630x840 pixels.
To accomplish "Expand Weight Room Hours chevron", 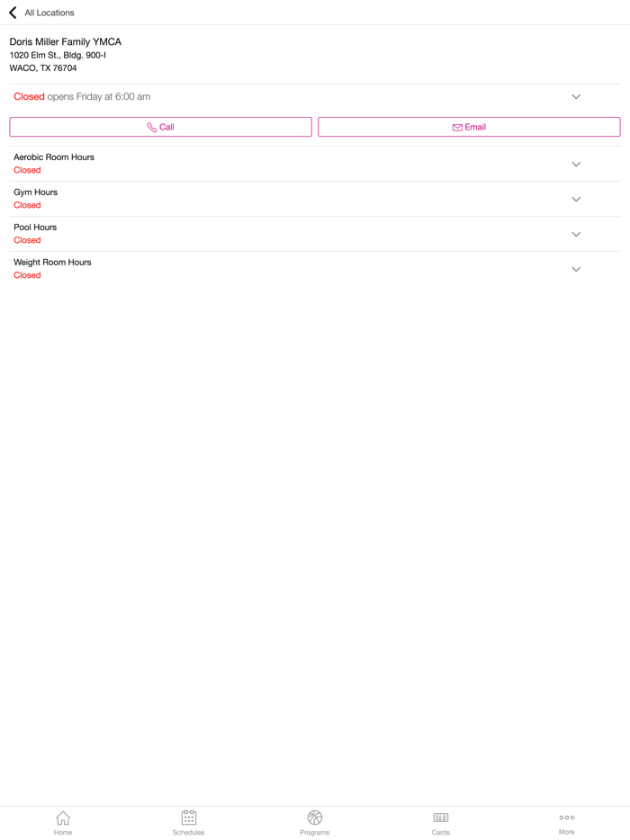I will (576, 270).
